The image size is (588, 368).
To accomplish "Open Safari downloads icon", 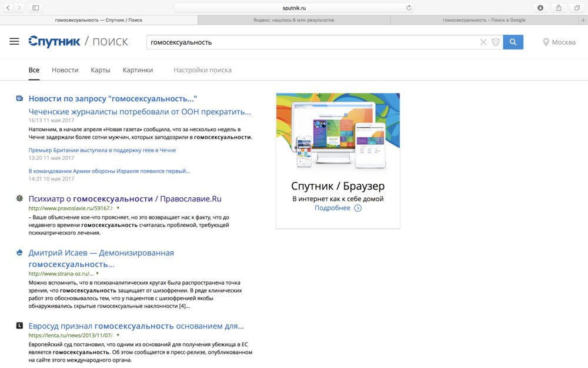I will click(x=540, y=8).
